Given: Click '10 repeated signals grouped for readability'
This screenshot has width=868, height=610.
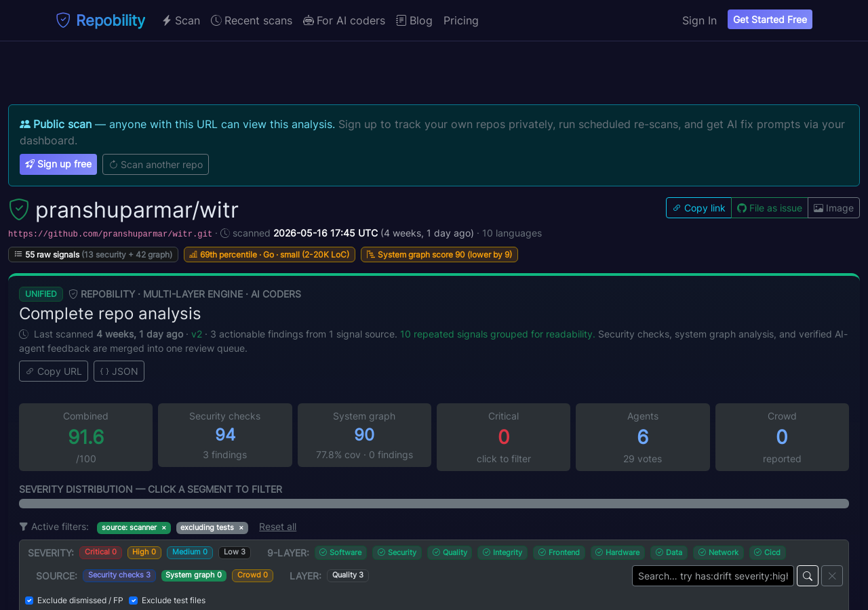Looking at the screenshot, I should 497,334.
